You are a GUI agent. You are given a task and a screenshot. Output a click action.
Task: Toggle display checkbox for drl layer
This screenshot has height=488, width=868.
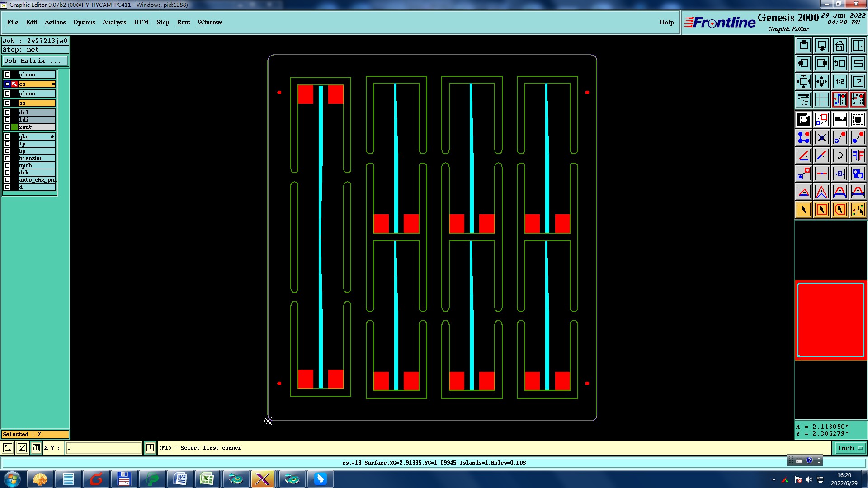click(7, 113)
